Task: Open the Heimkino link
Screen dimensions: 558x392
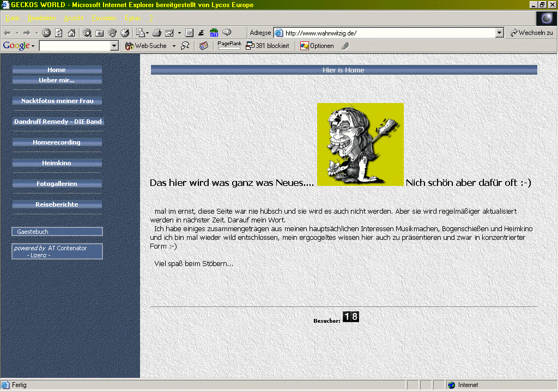Action: coord(57,162)
